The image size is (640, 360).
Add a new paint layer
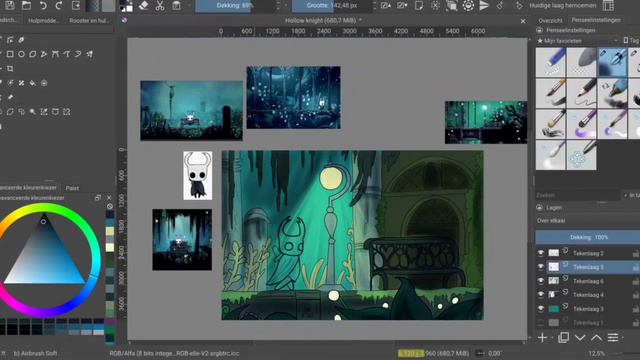click(x=542, y=338)
